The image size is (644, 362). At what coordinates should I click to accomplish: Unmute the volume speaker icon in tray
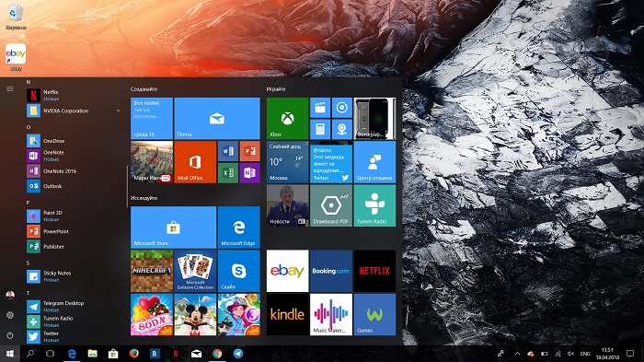click(x=570, y=354)
